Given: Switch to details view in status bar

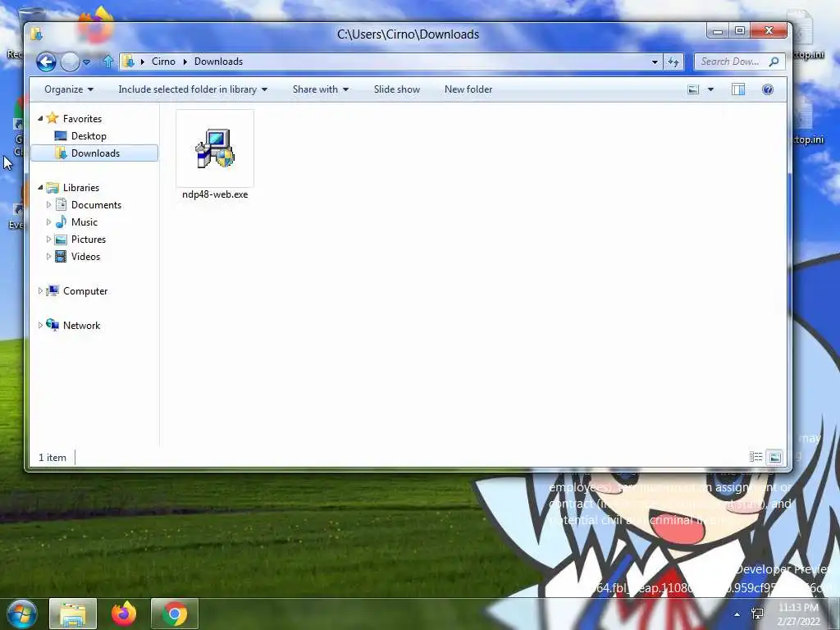Looking at the screenshot, I should coord(756,457).
